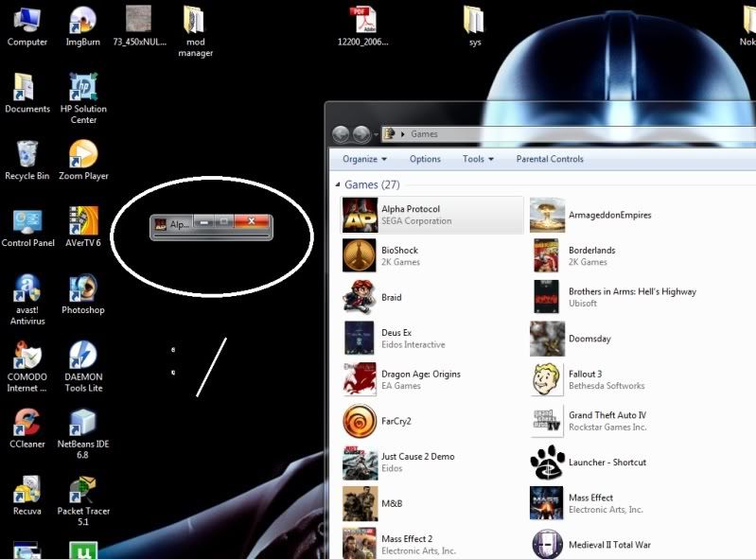The height and width of the screenshot is (559, 756).
Task: Open the Tools dropdown menu
Action: click(478, 159)
